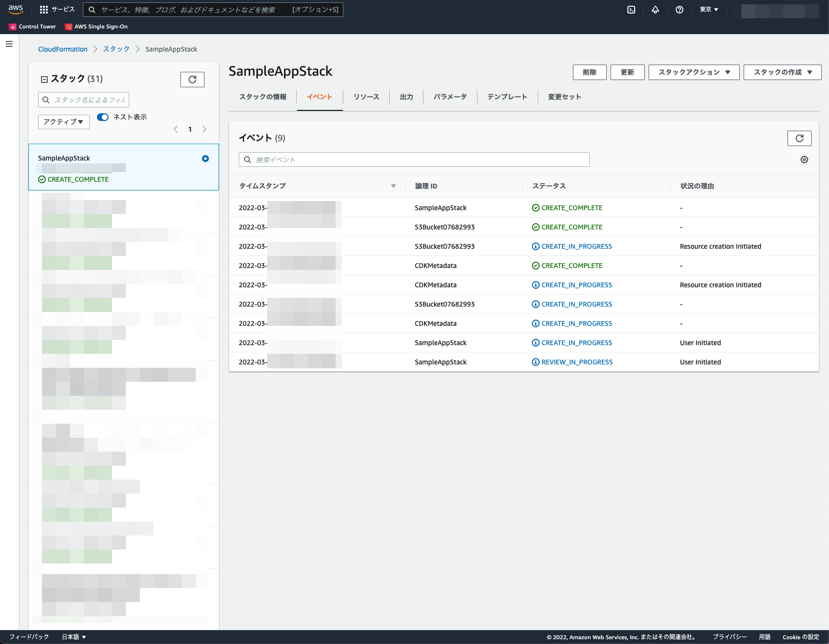Select SampleAppStack in stacks list
This screenshot has width=829, height=644.
123,167
